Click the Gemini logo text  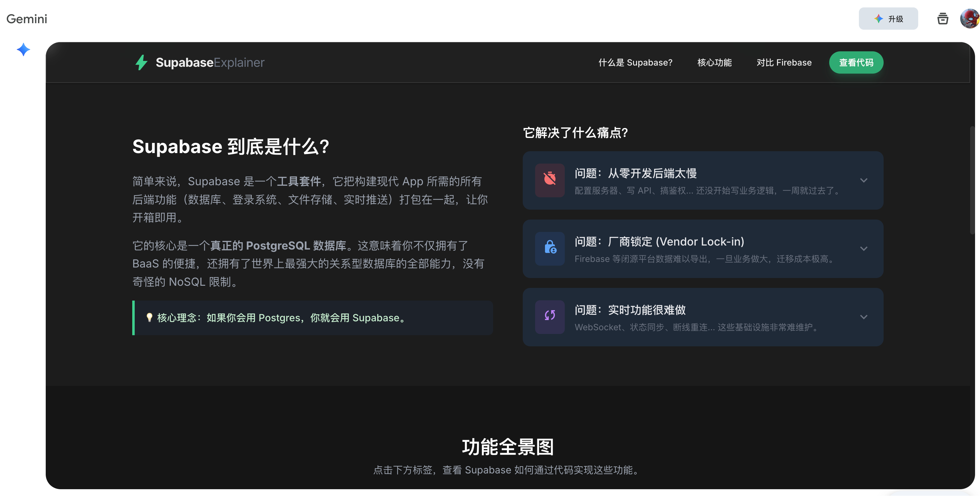pyautogui.click(x=27, y=19)
